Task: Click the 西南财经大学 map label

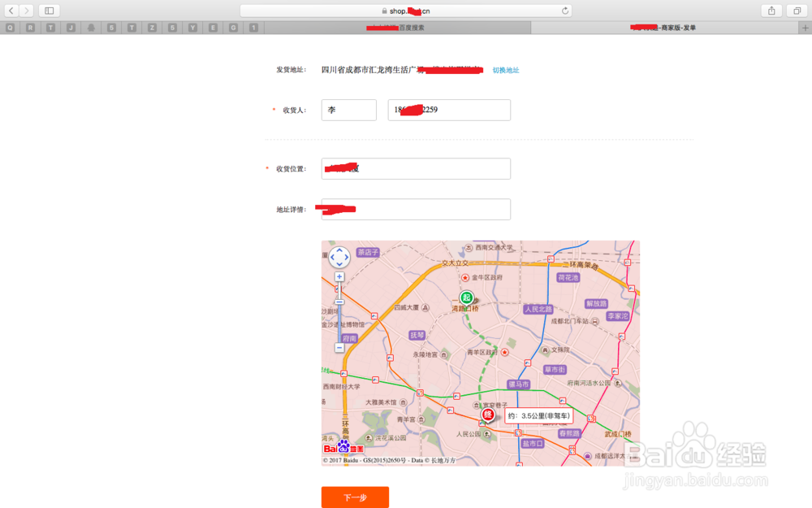Action: [x=341, y=387]
